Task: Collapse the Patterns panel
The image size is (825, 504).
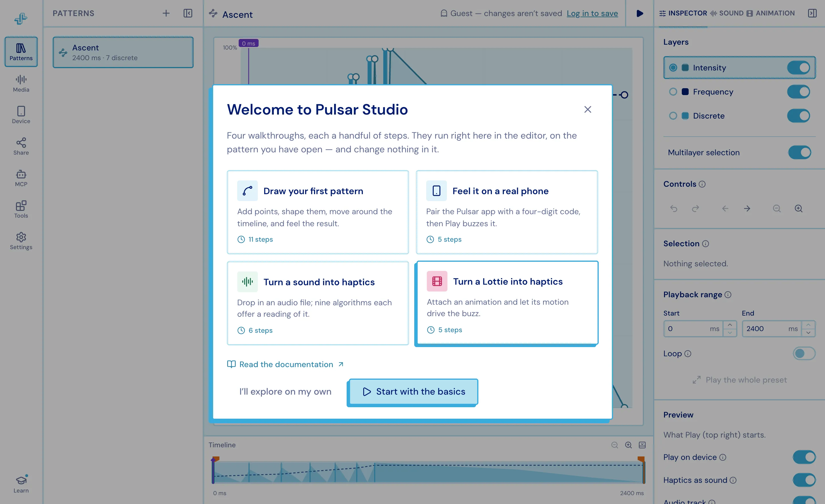Action: click(188, 13)
